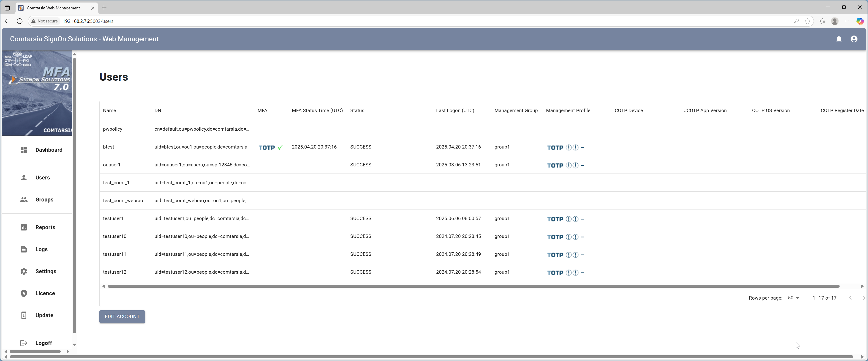Select Groups in the sidebar navigation
This screenshot has width=868, height=361.
click(x=44, y=199)
